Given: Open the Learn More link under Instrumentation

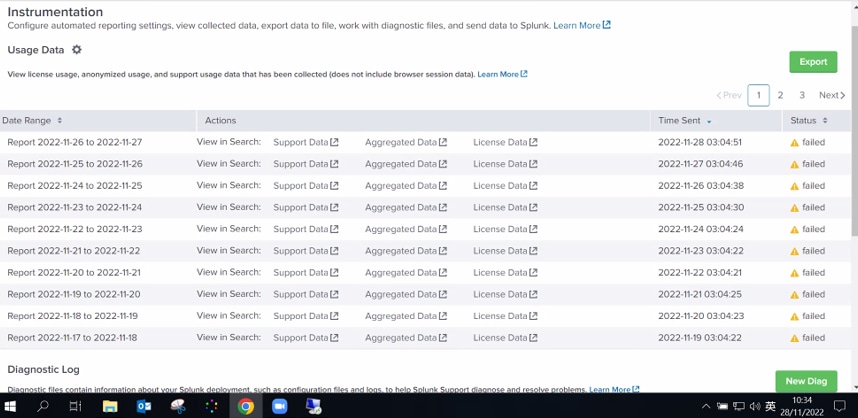Looking at the screenshot, I should point(582,25).
